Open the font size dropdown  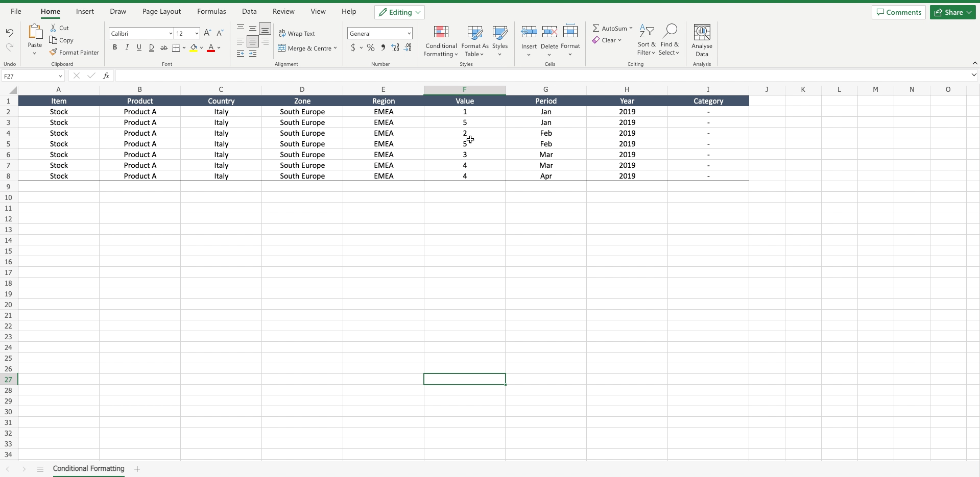pyautogui.click(x=196, y=33)
